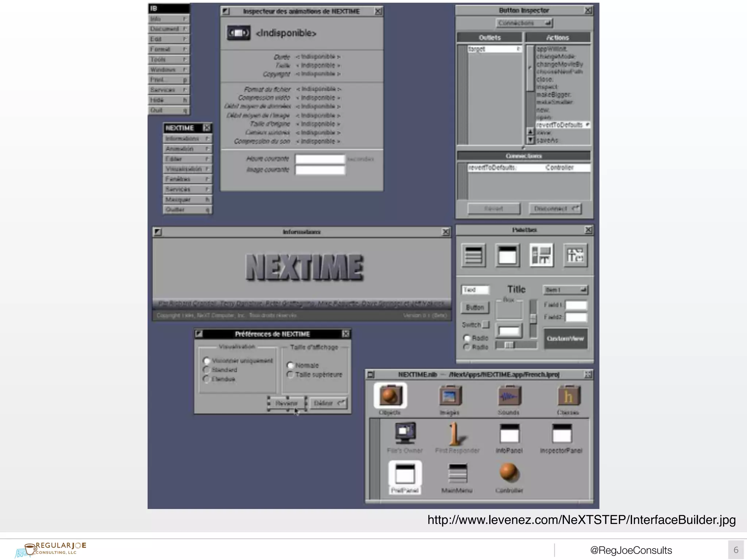
Task: Select the PrefPanel window icon
Action: tap(405, 473)
